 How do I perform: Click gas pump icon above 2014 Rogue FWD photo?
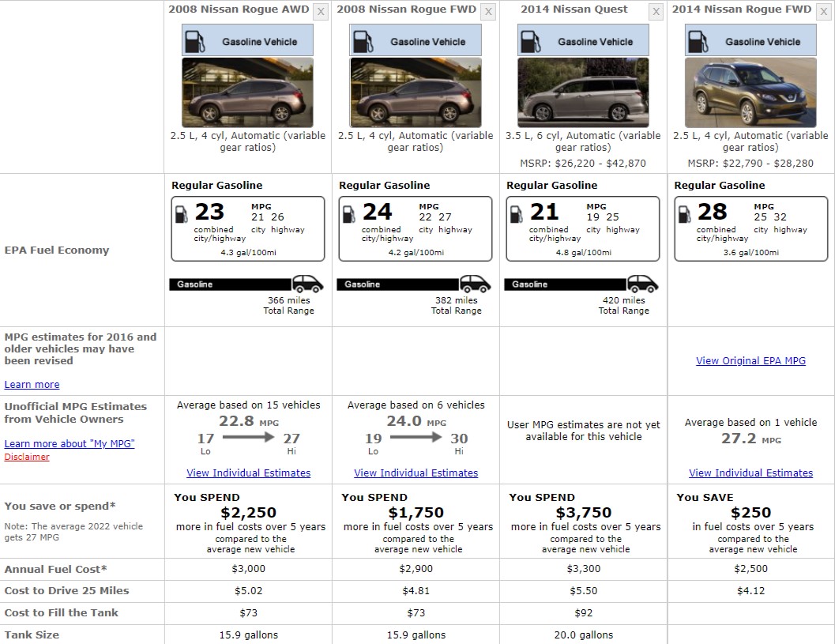698,41
